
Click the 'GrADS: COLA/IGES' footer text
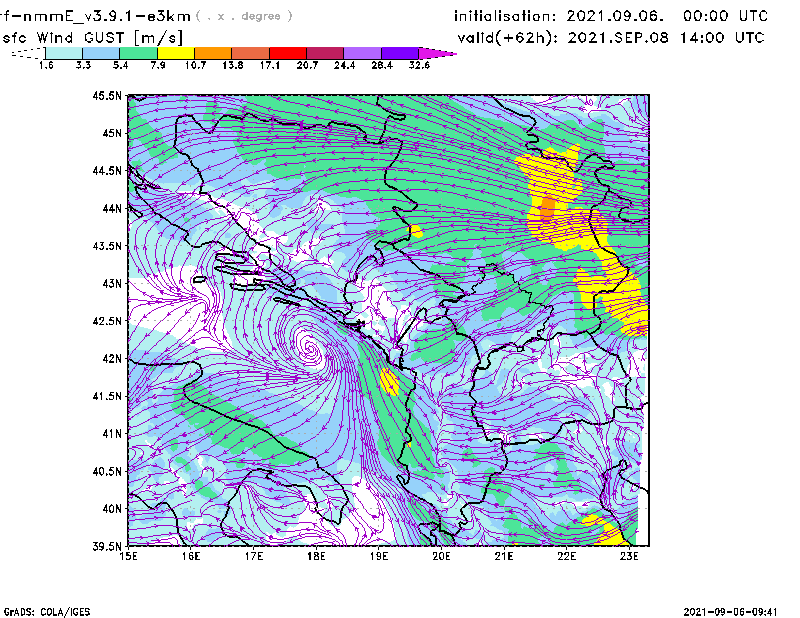pos(47,612)
